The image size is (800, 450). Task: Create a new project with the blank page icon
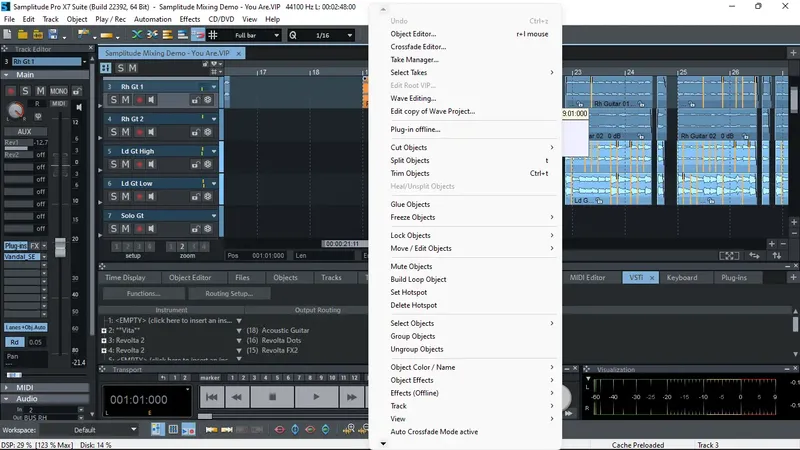point(8,35)
